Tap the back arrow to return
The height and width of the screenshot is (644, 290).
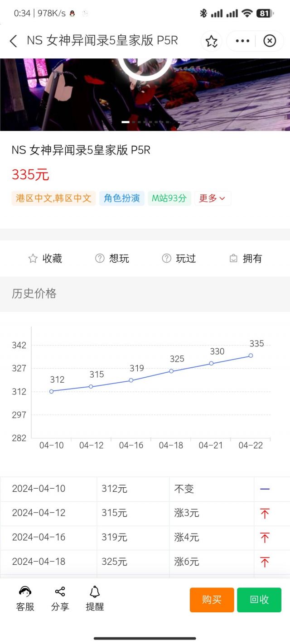tap(13, 41)
